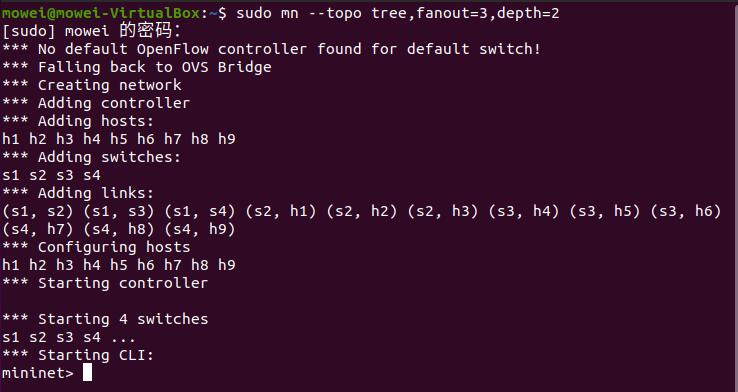Screen dimensions: 738x392
Task: Click the No default OpenFlow controller warning line
Action: point(272,49)
